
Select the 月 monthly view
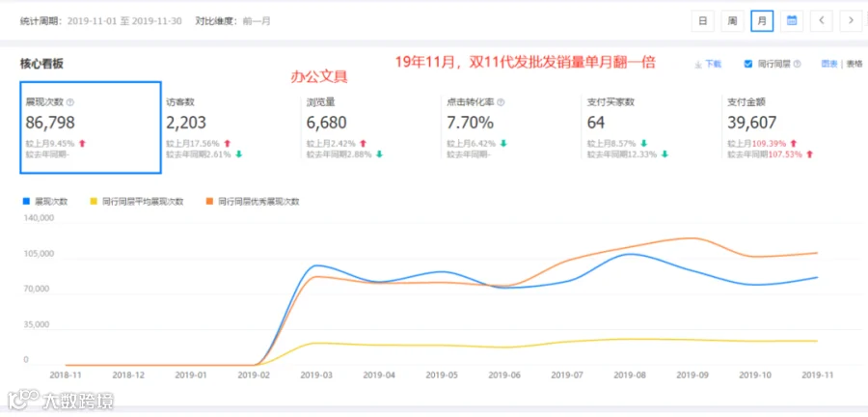[762, 21]
